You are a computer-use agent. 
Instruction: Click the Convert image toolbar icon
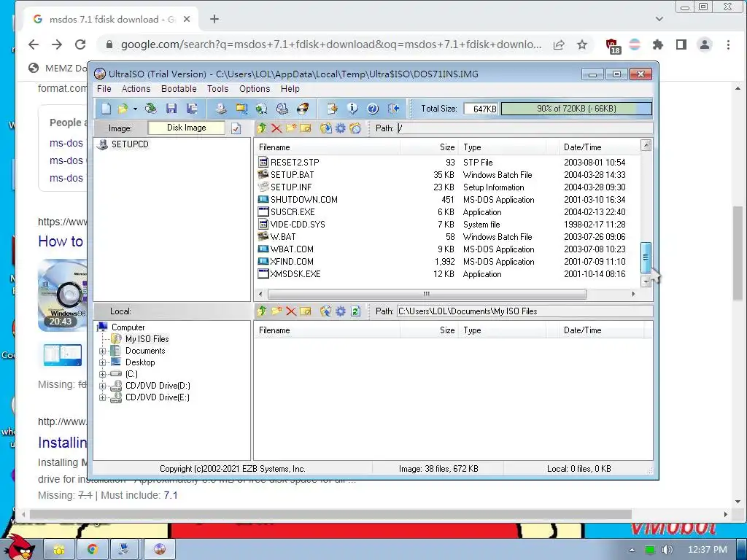coord(262,109)
